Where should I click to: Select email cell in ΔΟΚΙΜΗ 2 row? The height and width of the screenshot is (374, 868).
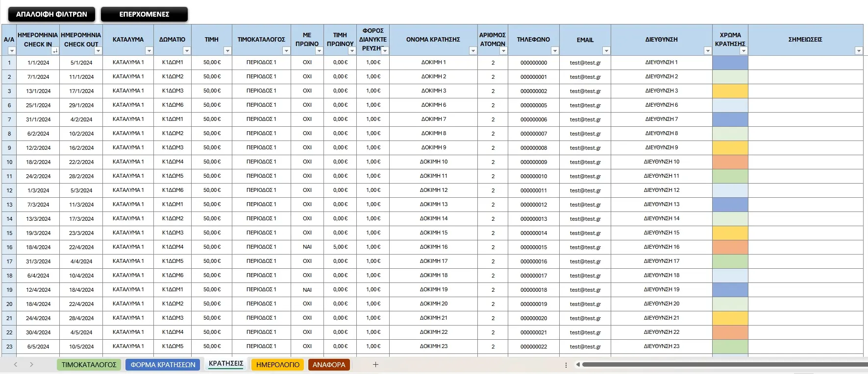pyautogui.click(x=585, y=77)
